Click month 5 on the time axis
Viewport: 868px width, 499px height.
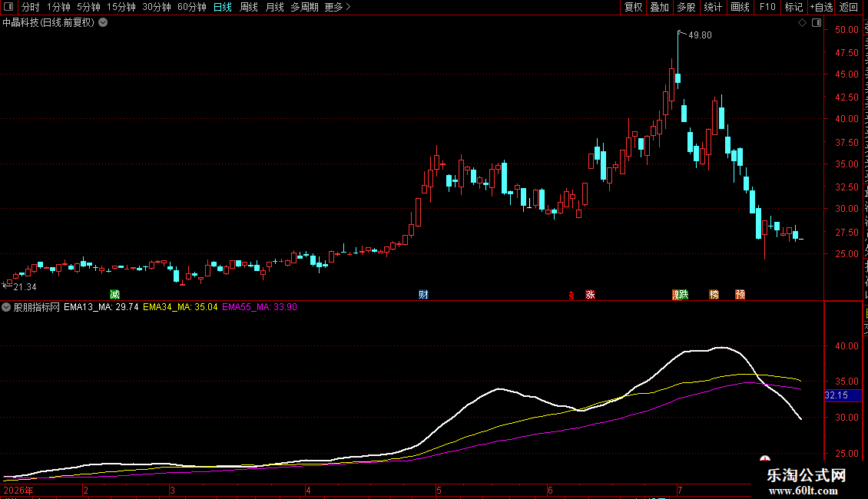(x=439, y=490)
